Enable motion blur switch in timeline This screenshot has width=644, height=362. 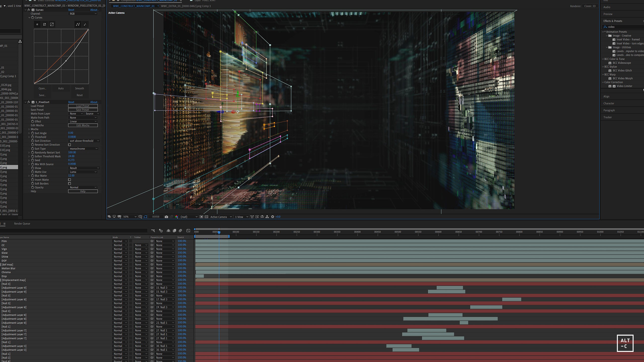point(180,231)
